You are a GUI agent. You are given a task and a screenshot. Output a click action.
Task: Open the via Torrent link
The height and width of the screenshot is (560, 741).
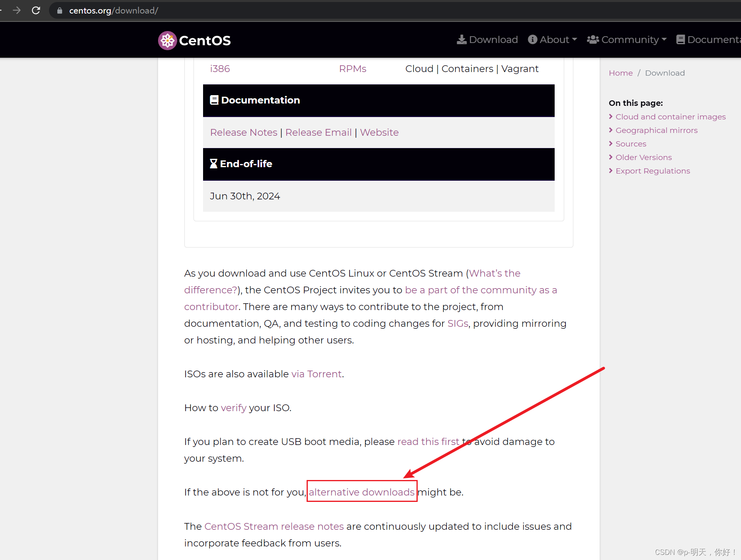317,374
